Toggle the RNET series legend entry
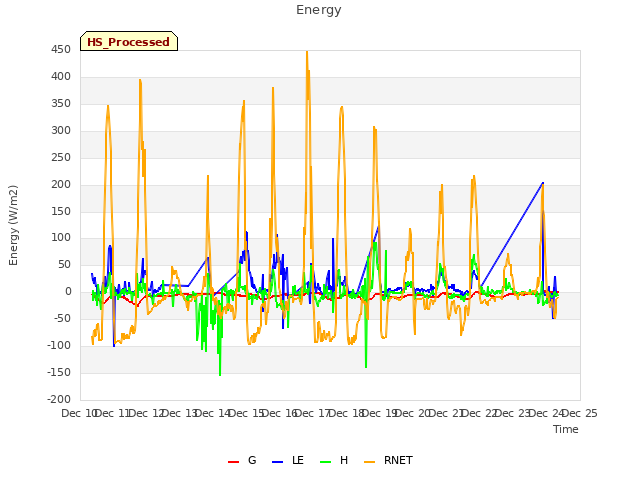Image resolution: width=640 pixels, height=480 pixels. point(388,460)
